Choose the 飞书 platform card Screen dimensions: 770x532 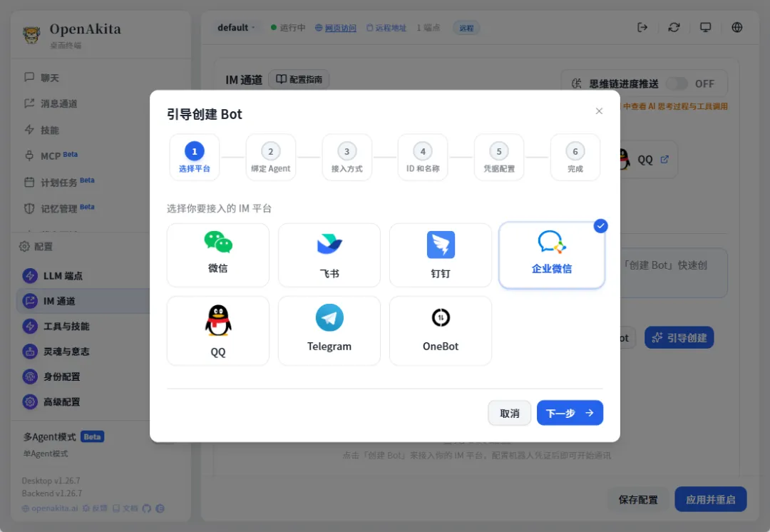coord(329,255)
